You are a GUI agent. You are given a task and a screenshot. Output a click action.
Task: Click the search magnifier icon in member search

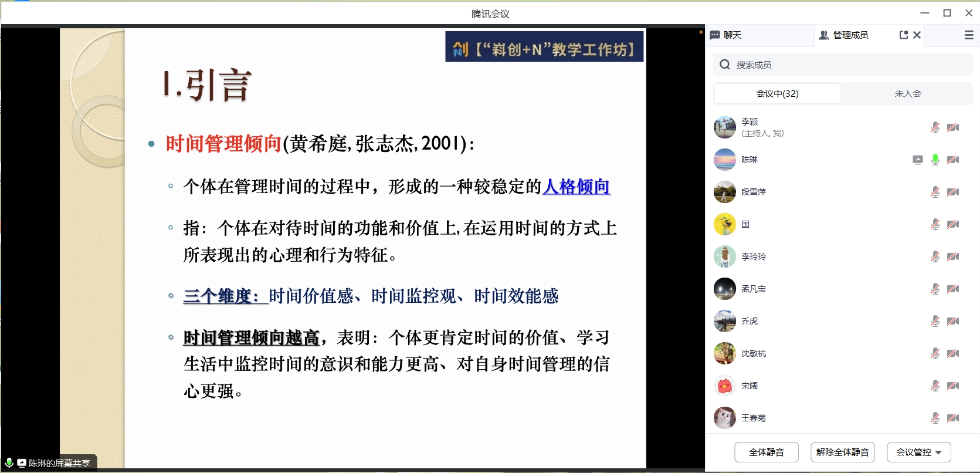pos(725,65)
